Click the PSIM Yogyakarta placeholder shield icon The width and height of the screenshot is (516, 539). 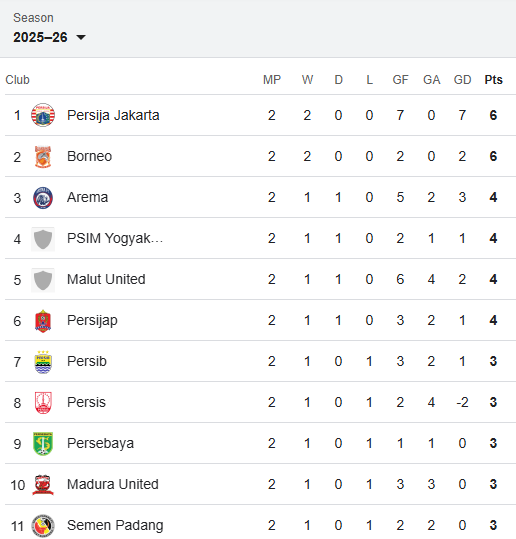click(x=43, y=239)
